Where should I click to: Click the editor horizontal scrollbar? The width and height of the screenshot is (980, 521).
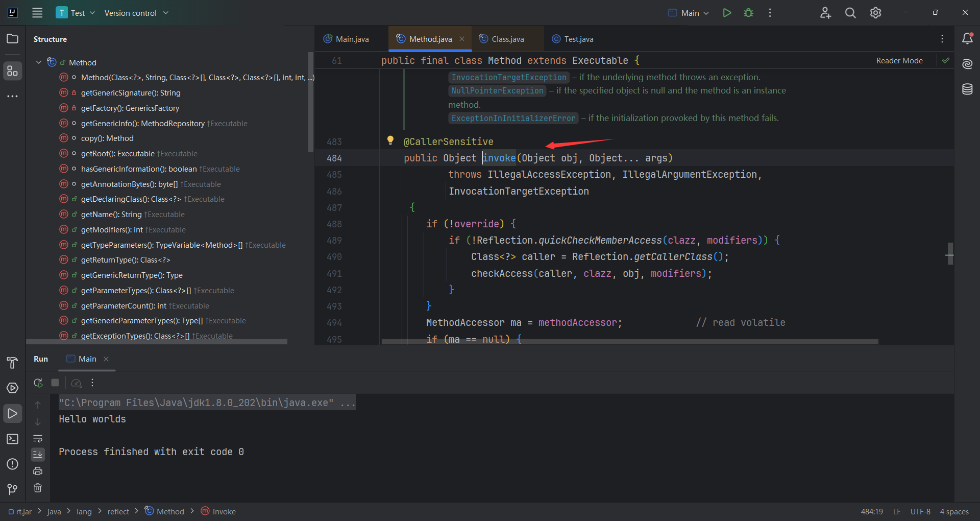(630, 342)
